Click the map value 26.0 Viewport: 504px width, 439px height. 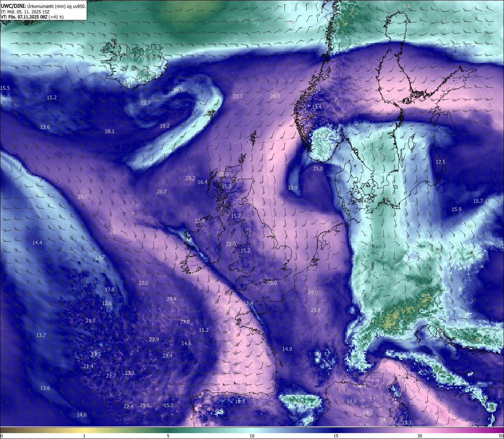tap(275, 96)
